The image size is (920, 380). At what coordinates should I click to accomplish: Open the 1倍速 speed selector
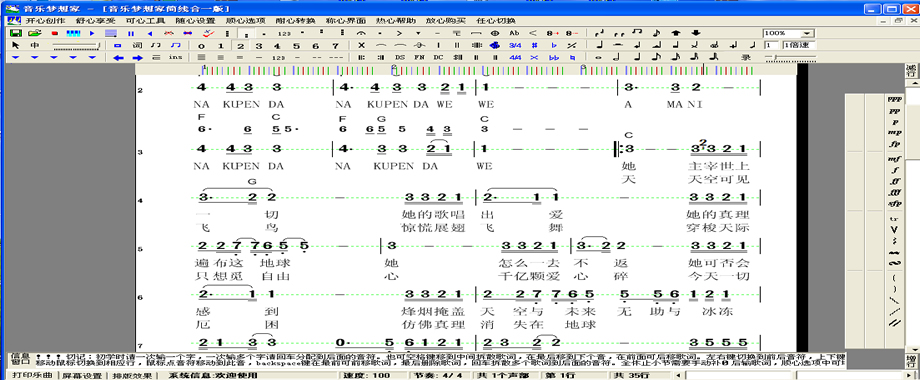coord(798,45)
